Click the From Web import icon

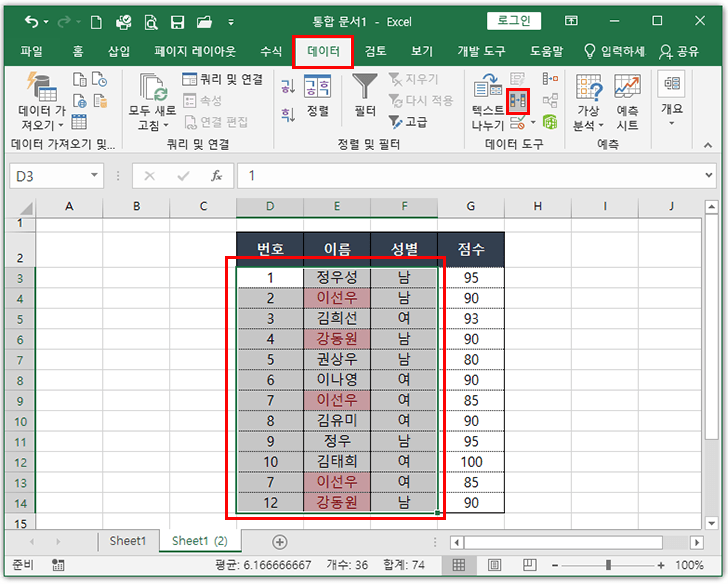79,101
